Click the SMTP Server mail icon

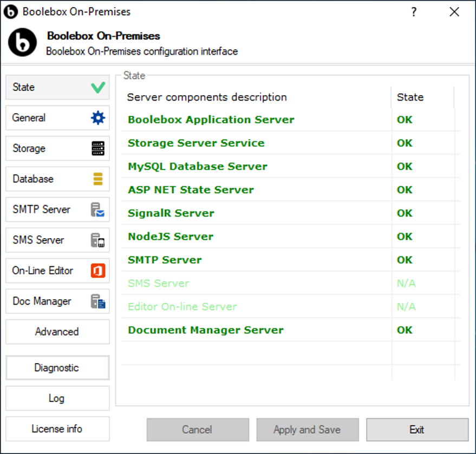(x=98, y=209)
